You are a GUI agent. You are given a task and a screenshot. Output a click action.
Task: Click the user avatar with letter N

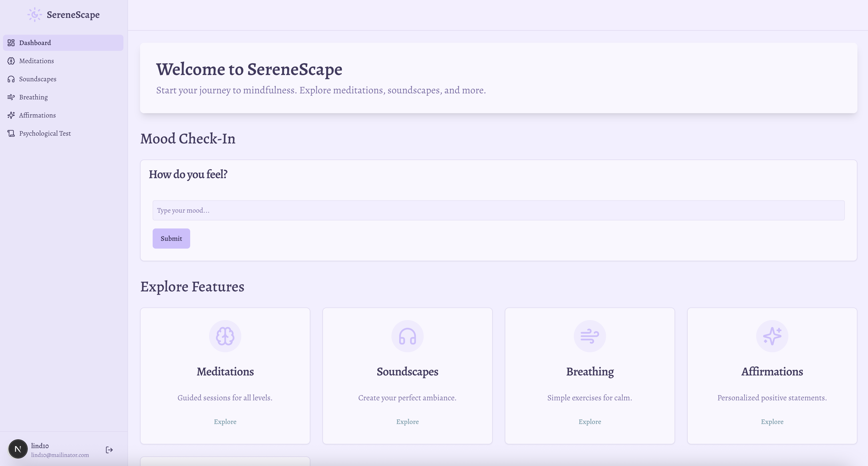coord(18,449)
